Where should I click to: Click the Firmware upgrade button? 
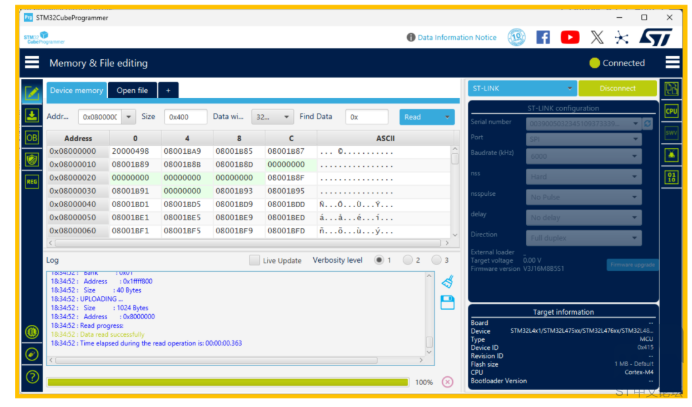[632, 265]
